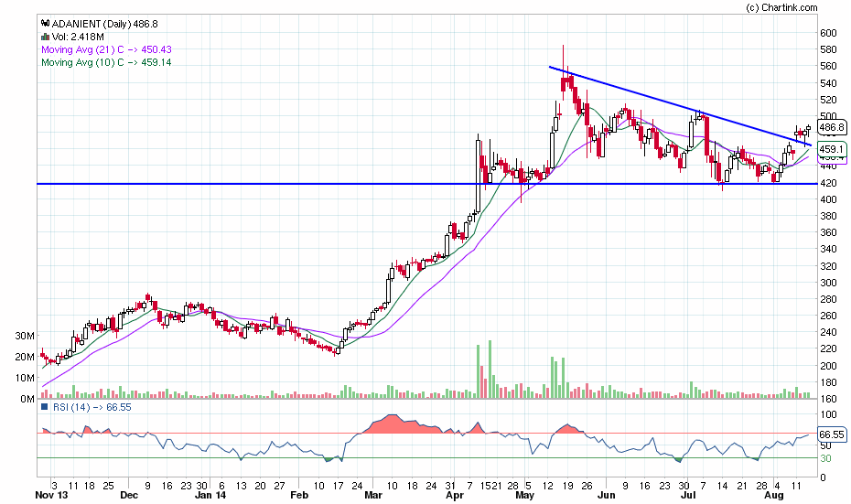This screenshot has width=851, height=504.
Task: Click the 300 price axis label
Action: [x=828, y=283]
